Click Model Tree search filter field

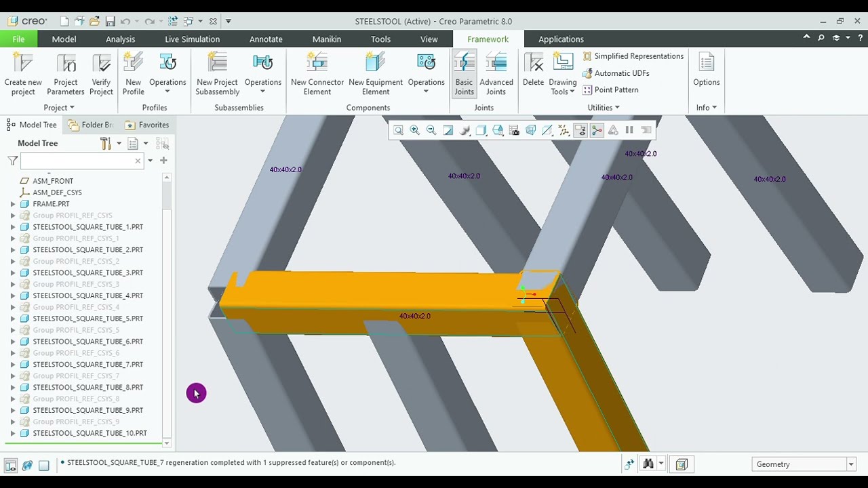pos(82,161)
